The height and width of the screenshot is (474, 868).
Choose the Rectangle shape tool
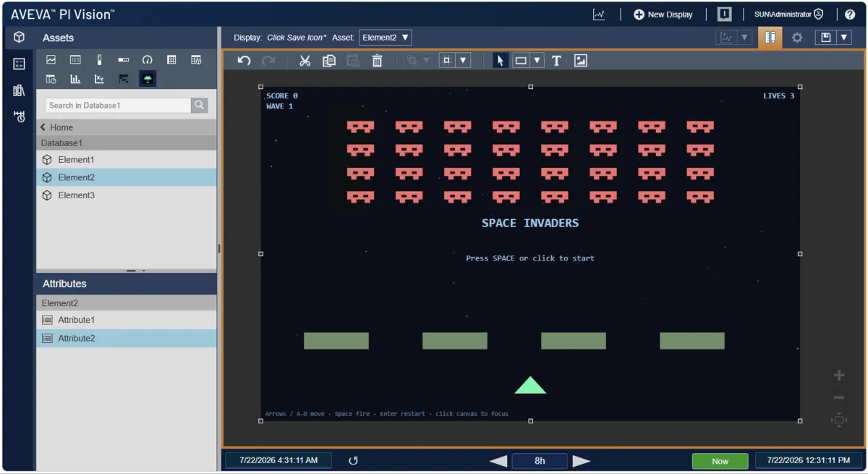[521, 61]
